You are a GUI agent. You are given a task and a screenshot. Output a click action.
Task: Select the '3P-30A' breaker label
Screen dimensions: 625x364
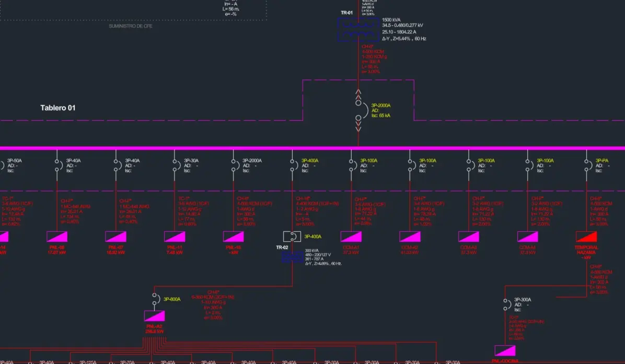coord(191,161)
